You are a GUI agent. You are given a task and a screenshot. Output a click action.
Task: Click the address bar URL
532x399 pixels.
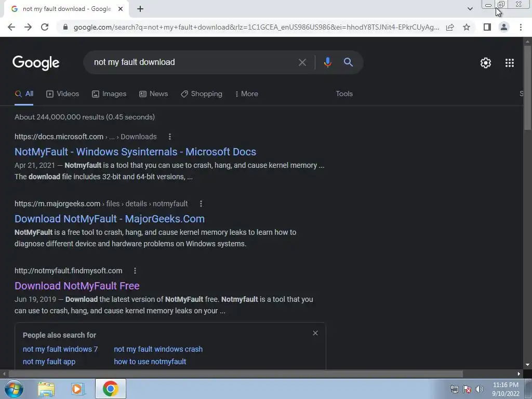coord(256,27)
